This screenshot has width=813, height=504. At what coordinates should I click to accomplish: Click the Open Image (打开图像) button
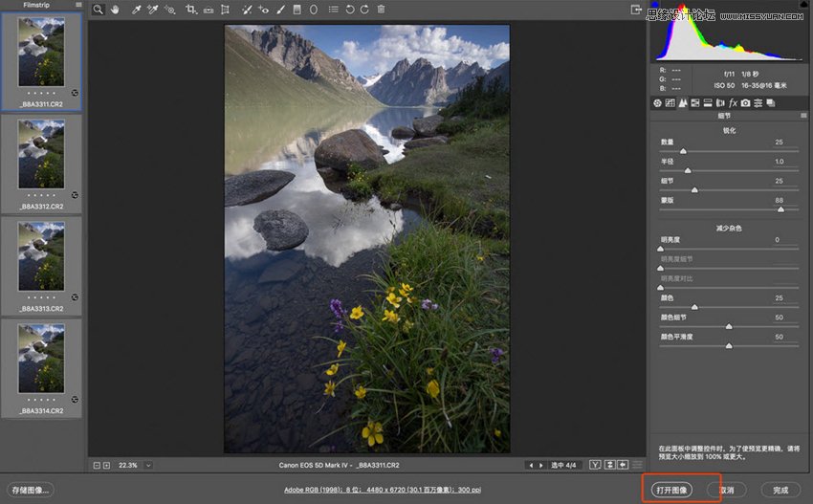pyautogui.click(x=671, y=490)
